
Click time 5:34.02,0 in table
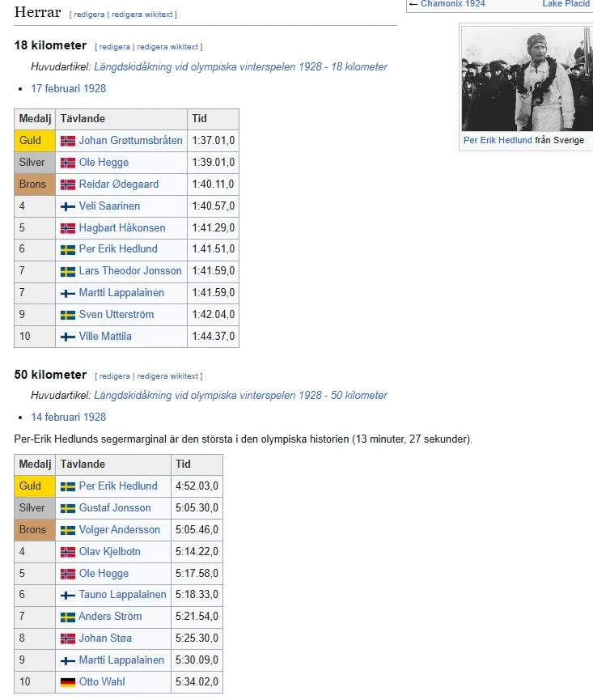tap(197, 682)
